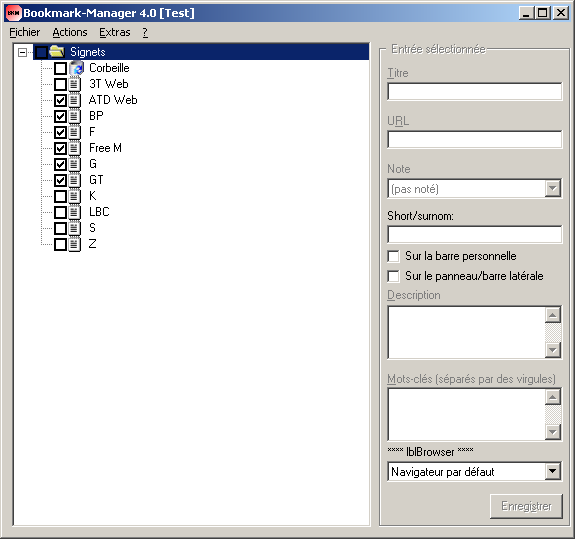Click the Corbeille recycle bin icon

76,68
